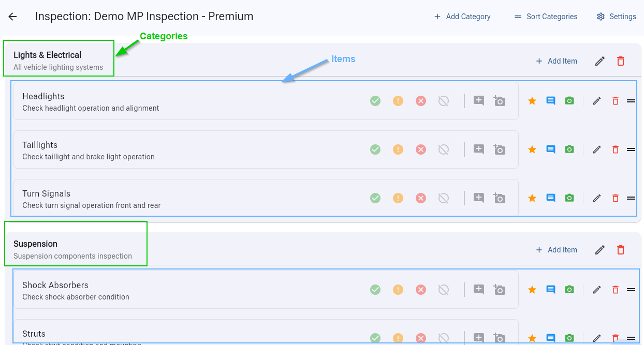Toggle not-applicable status on Taillights
This screenshot has height=345, width=644.
point(443,149)
